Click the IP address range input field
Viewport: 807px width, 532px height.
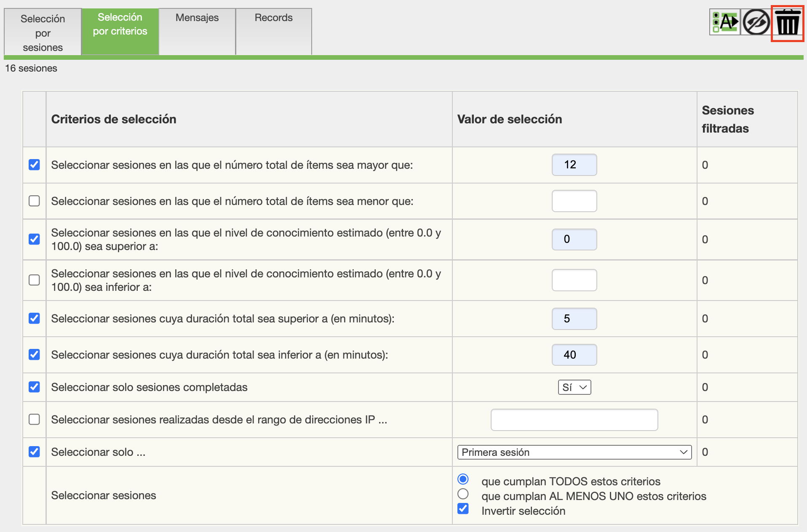[574, 420]
